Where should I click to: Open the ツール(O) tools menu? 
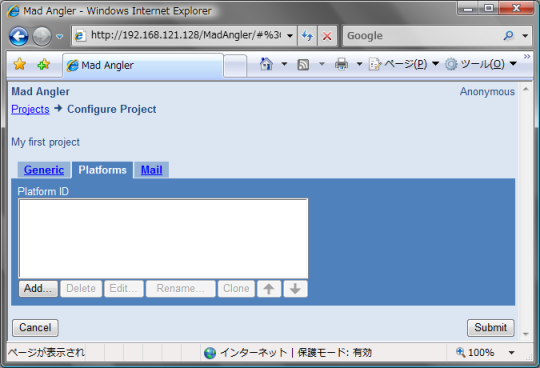click(x=481, y=64)
